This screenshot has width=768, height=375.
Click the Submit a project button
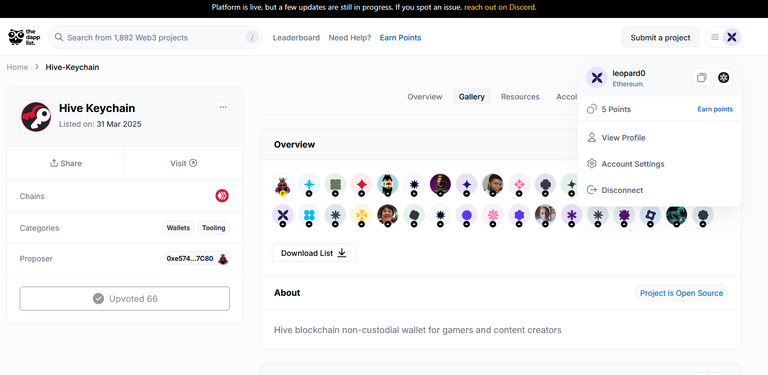(x=660, y=37)
